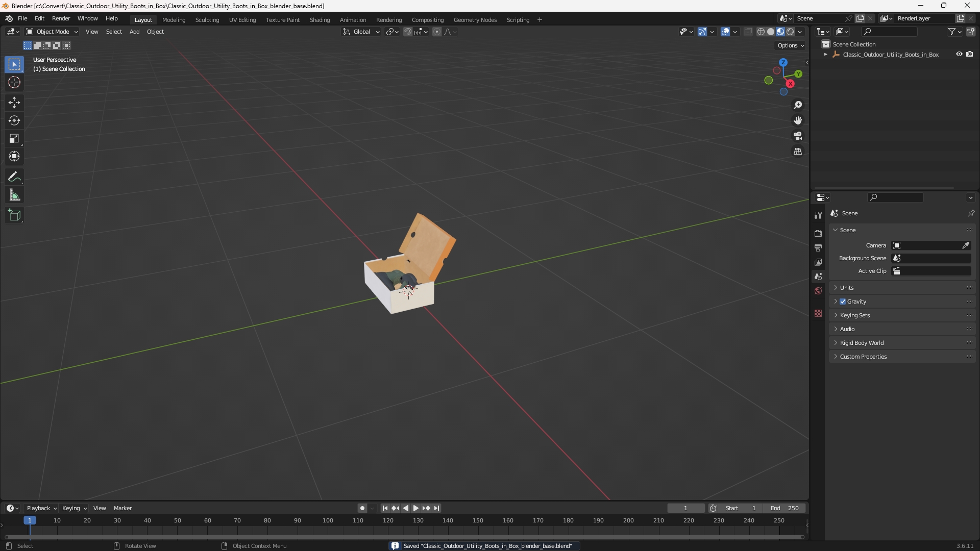Activate the Transform tool
This screenshot has height=551, width=980.
tap(14, 156)
